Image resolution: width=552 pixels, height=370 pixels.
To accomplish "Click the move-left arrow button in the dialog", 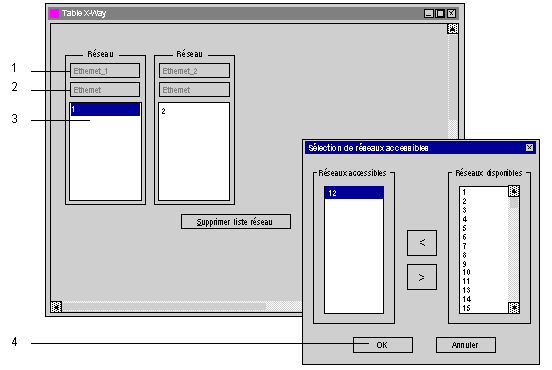I will [422, 243].
